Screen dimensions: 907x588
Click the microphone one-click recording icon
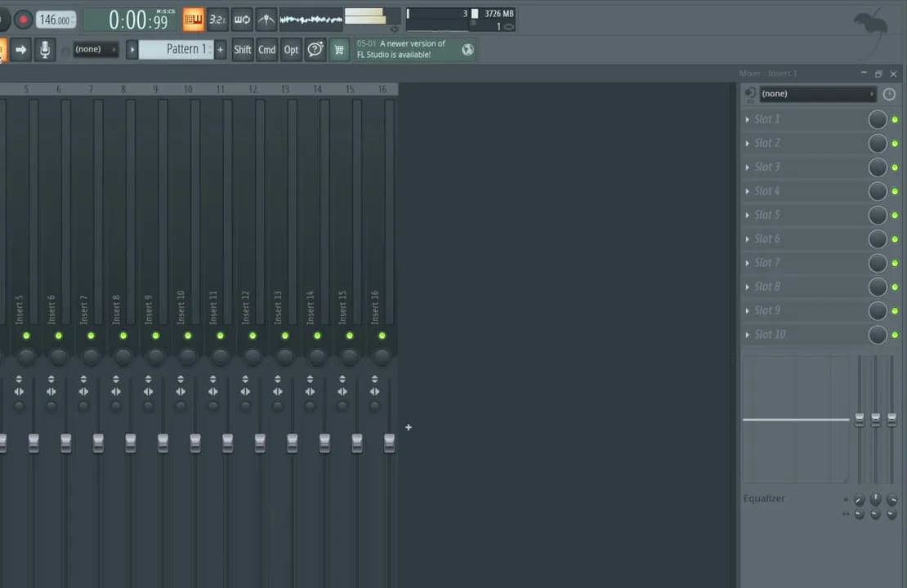(x=45, y=50)
